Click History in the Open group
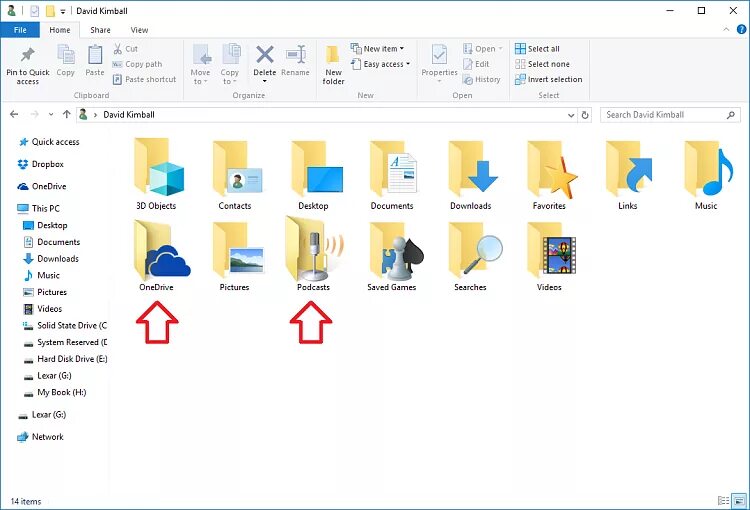The width and height of the screenshot is (750, 510). point(482,79)
